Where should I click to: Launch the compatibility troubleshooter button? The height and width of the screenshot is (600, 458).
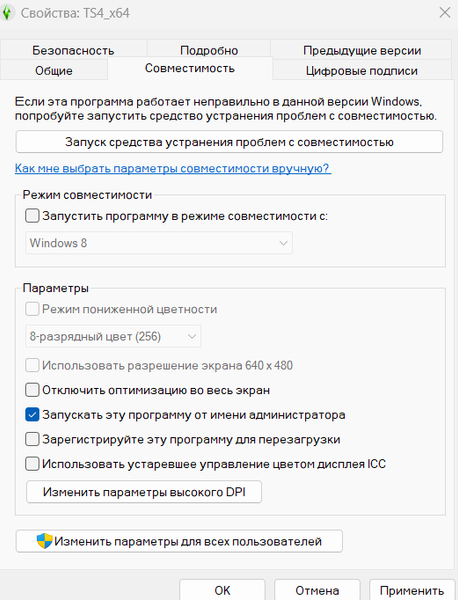click(x=229, y=142)
